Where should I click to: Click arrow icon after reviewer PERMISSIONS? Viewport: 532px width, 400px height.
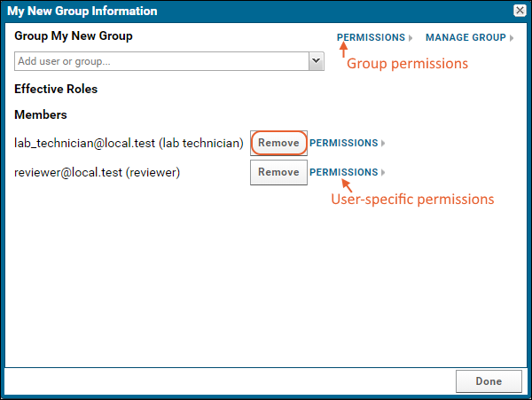point(383,172)
